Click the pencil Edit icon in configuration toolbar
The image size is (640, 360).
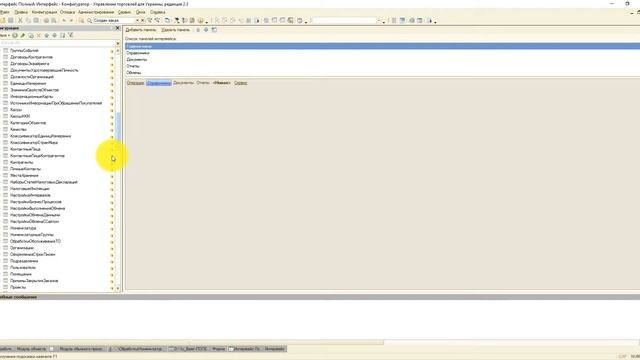[x=23, y=36]
